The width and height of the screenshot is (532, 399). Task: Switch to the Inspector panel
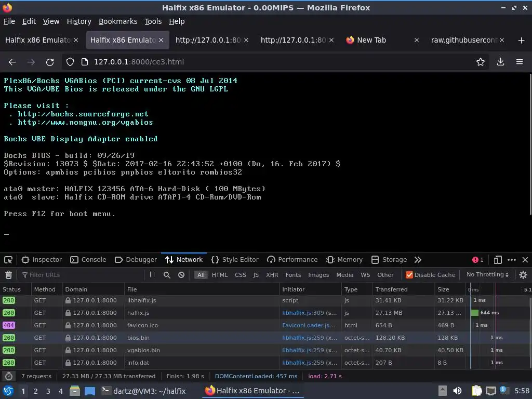pyautogui.click(x=42, y=260)
